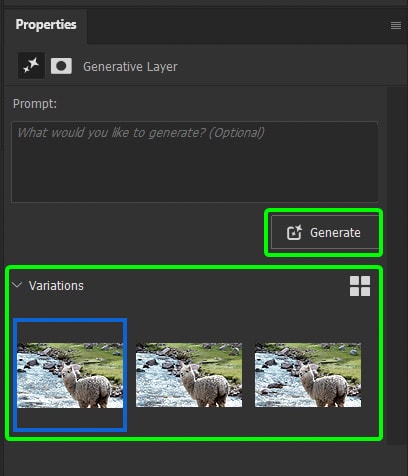Image resolution: width=408 pixels, height=476 pixels.
Task: Pick the third alpaca variation thumbnail
Action: tap(308, 375)
